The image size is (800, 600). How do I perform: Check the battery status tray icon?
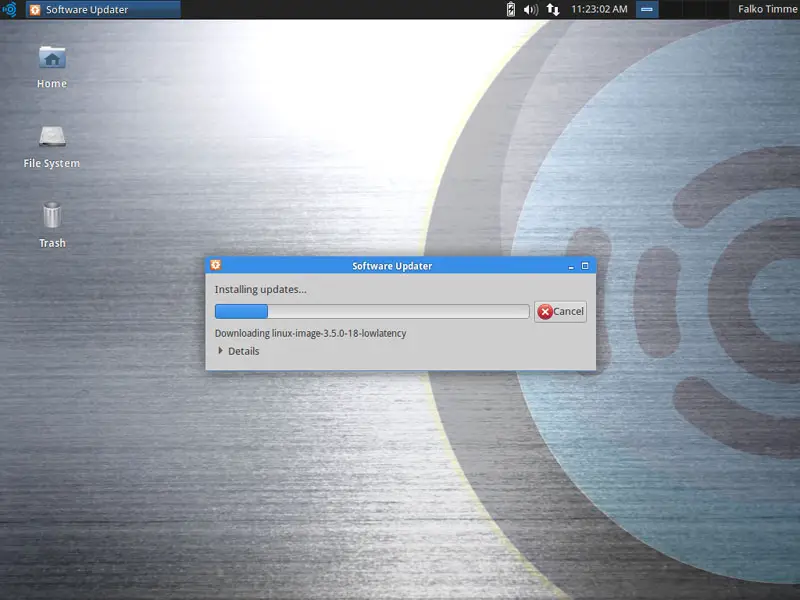[511, 9]
